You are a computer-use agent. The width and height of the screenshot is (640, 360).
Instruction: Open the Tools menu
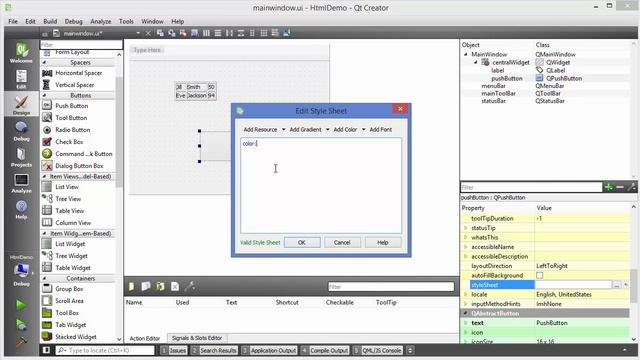(126, 21)
